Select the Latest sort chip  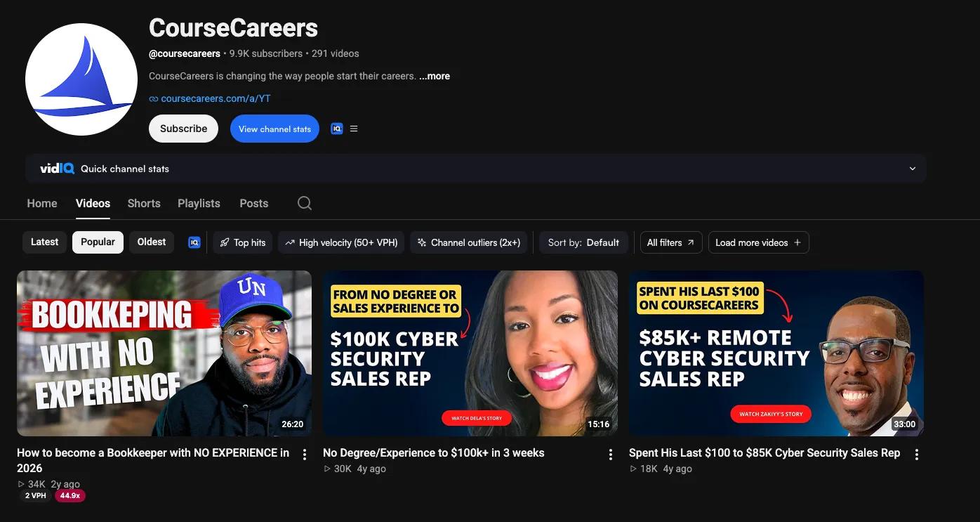pos(45,242)
